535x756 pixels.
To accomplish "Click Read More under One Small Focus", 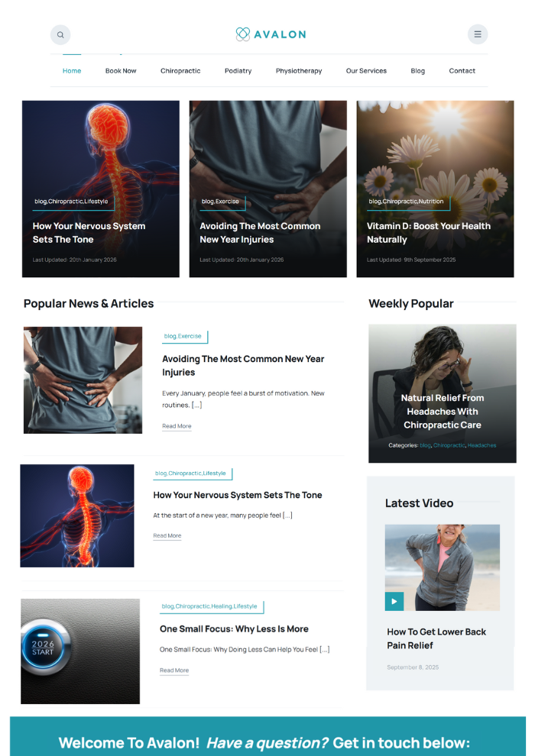I will (x=174, y=670).
